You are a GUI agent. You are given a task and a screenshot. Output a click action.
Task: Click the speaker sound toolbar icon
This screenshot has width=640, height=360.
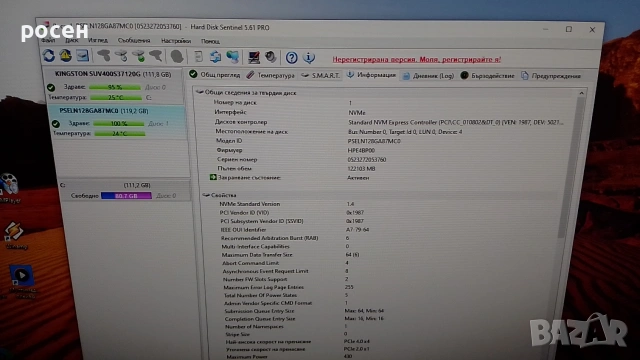[270, 57]
